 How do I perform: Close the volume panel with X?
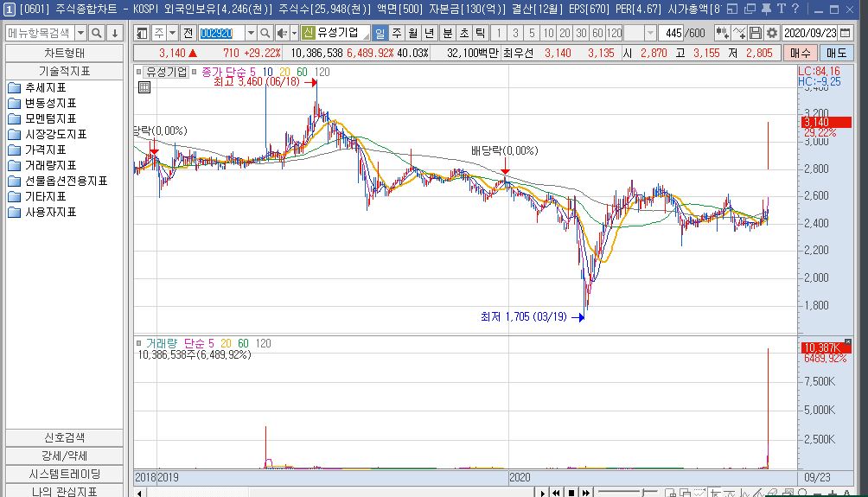(847, 342)
